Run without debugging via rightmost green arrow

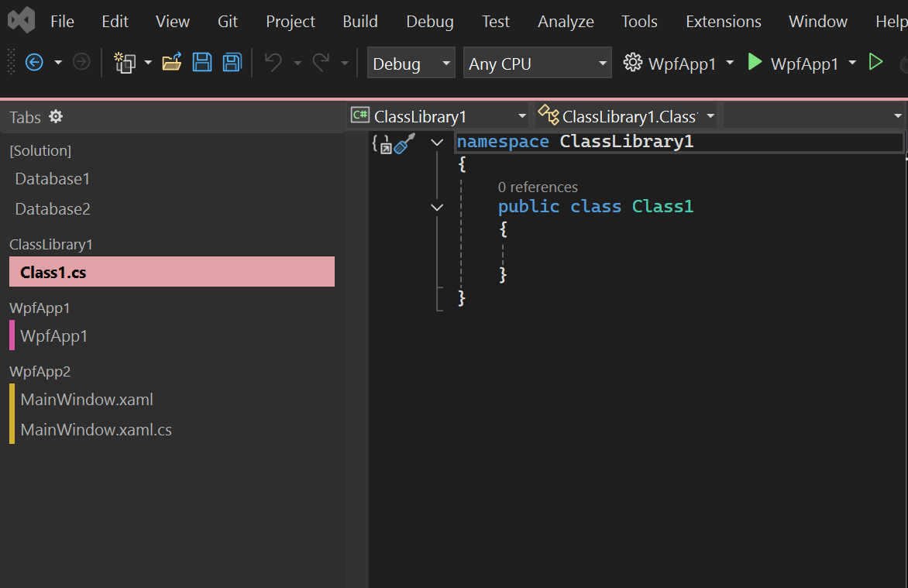pyautogui.click(x=876, y=62)
